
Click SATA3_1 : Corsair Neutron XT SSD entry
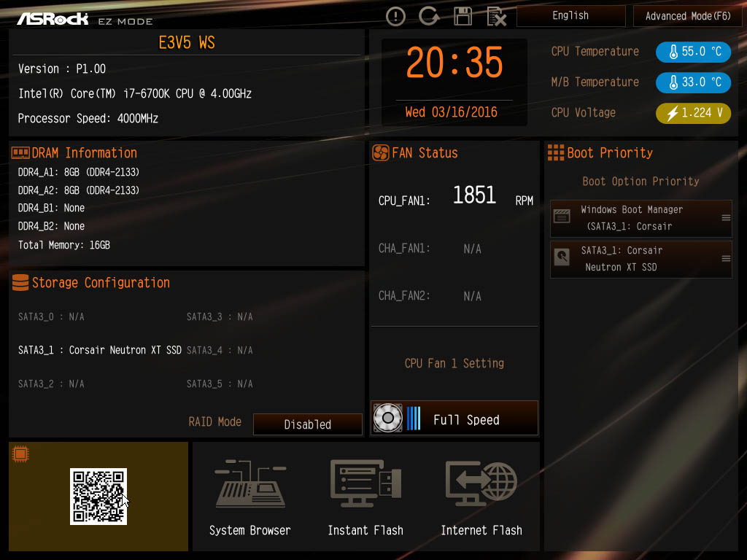click(99, 350)
